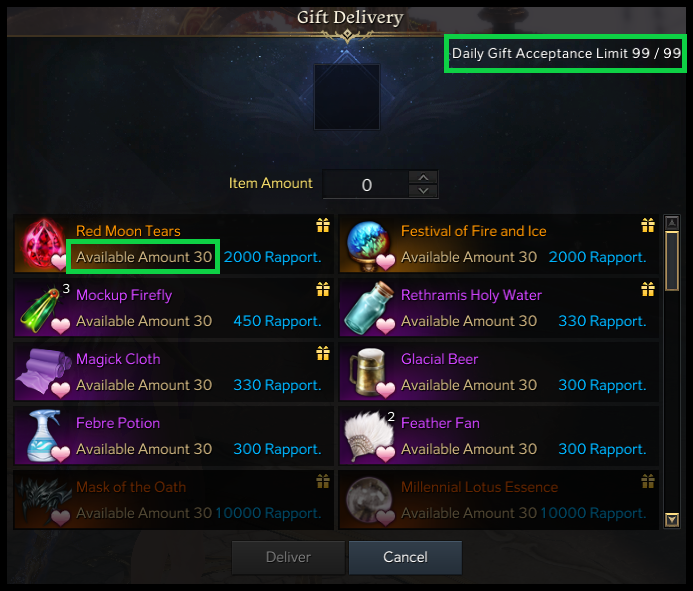
Task: Select the Festival of Fire and Ice orb icon
Action: [369, 244]
